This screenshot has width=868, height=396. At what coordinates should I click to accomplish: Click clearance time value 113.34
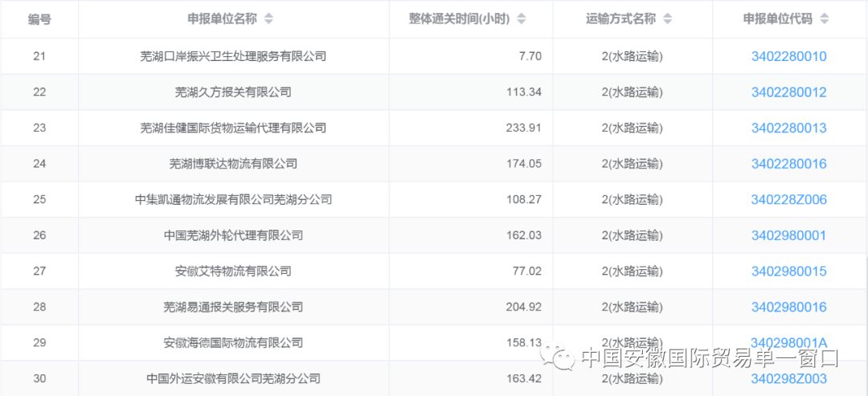(x=524, y=92)
